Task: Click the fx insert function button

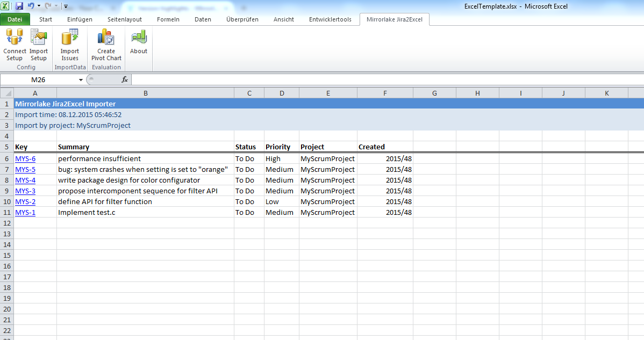Action: (x=125, y=79)
